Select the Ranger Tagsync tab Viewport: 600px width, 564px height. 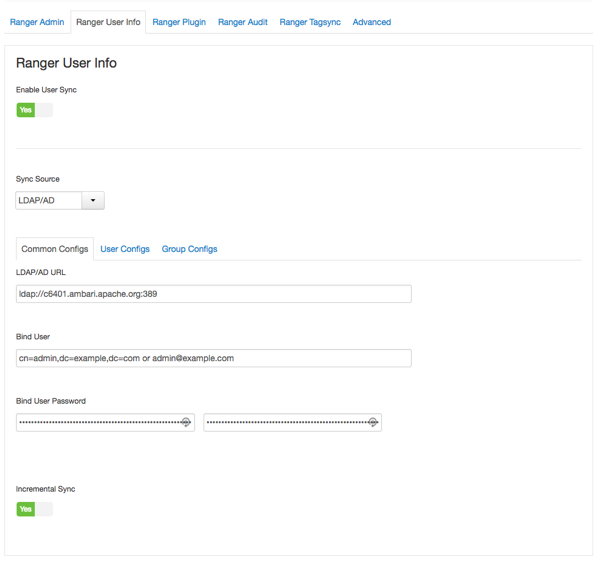coord(310,22)
